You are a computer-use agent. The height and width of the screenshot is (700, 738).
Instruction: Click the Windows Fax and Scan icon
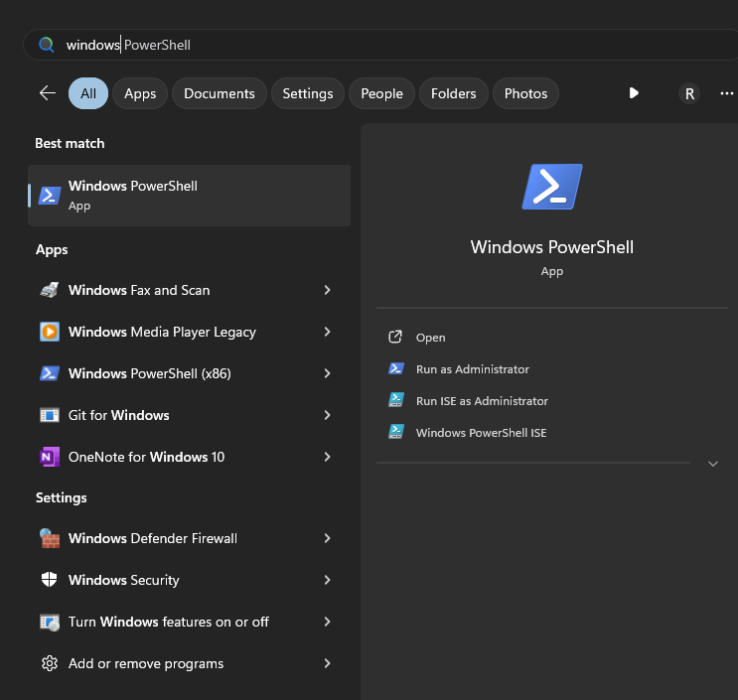tap(50, 290)
